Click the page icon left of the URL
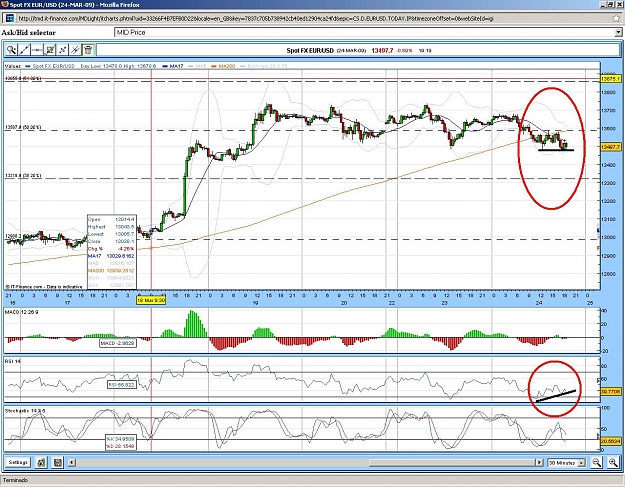Screen dimensions: 625x487 tap(10, 18)
